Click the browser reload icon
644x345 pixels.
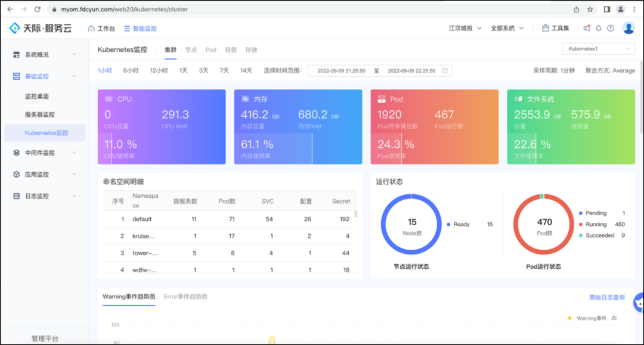pos(38,9)
